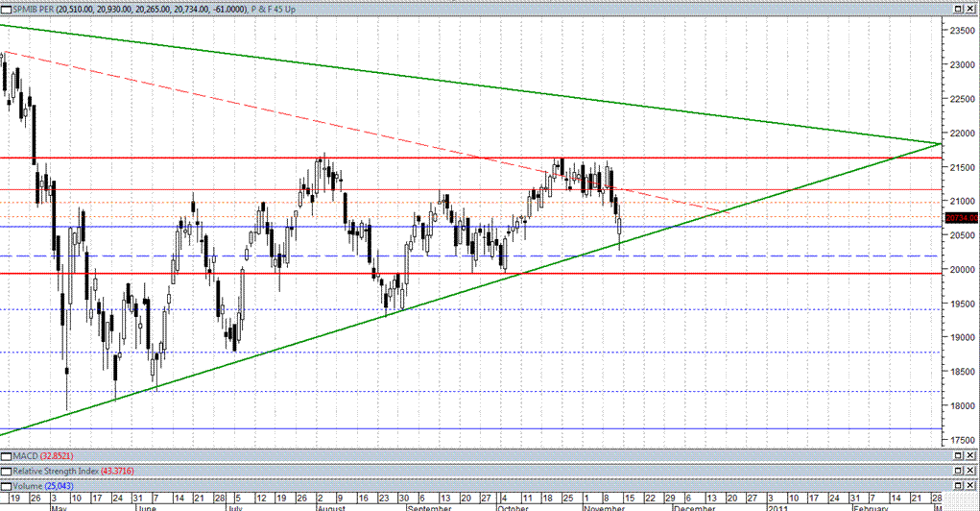Select the upper red horizontal resistance line
The width and height of the screenshot is (980, 511).
pos(192,158)
